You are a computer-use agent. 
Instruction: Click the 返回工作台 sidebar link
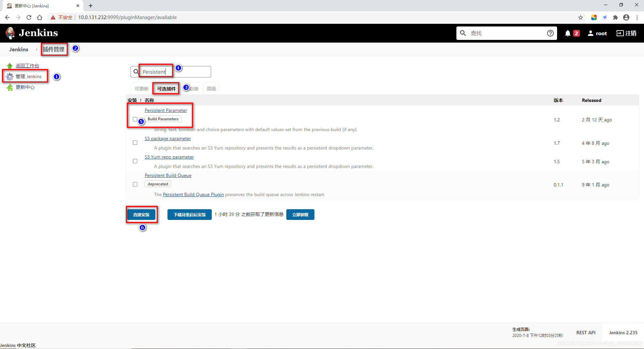28,66
